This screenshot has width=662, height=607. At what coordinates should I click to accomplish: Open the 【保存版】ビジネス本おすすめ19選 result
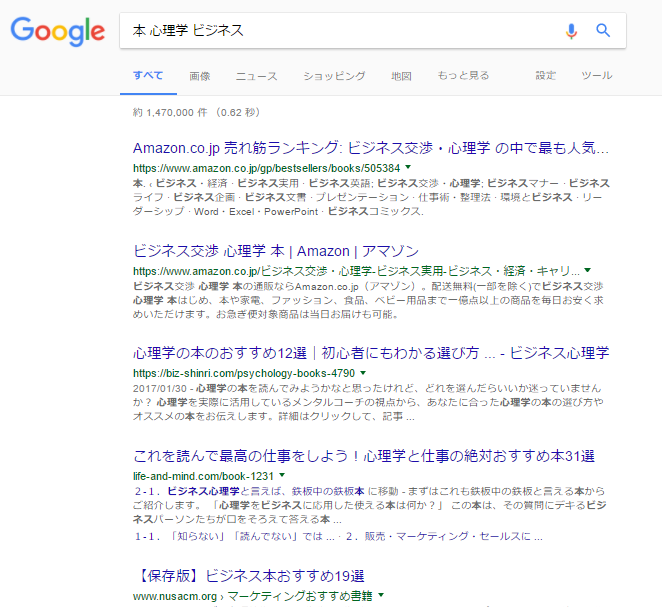pos(249,576)
